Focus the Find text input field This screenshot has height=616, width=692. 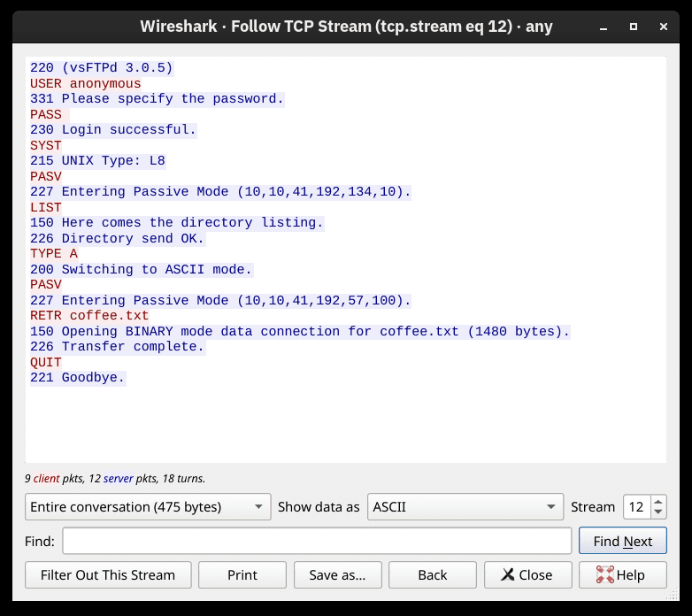click(317, 541)
